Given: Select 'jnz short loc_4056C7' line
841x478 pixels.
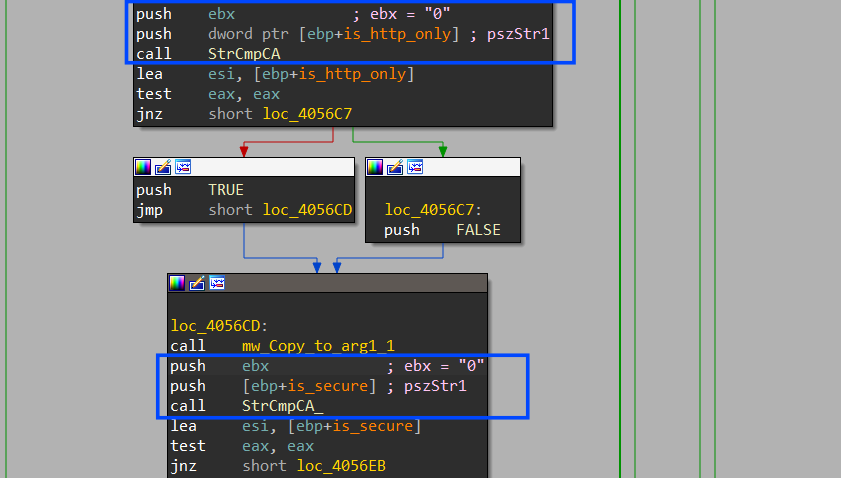Looking at the screenshot, I should pos(244,114).
